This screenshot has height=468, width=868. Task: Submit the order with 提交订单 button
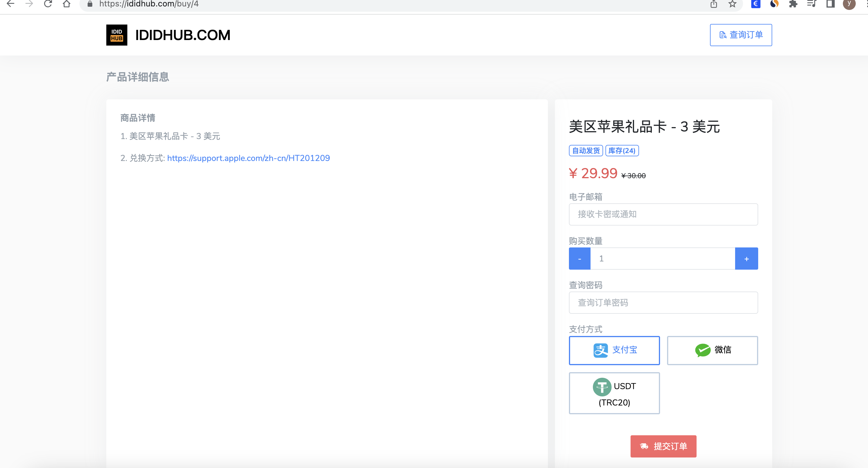[663, 446]
